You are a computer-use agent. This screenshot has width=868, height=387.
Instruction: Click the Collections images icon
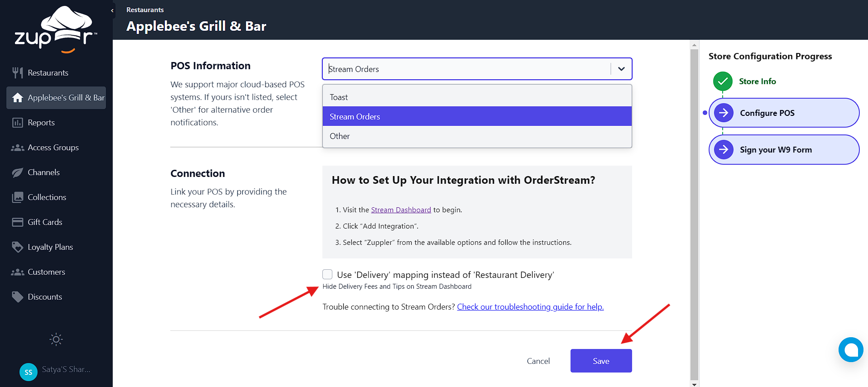(x=18, y=197)
